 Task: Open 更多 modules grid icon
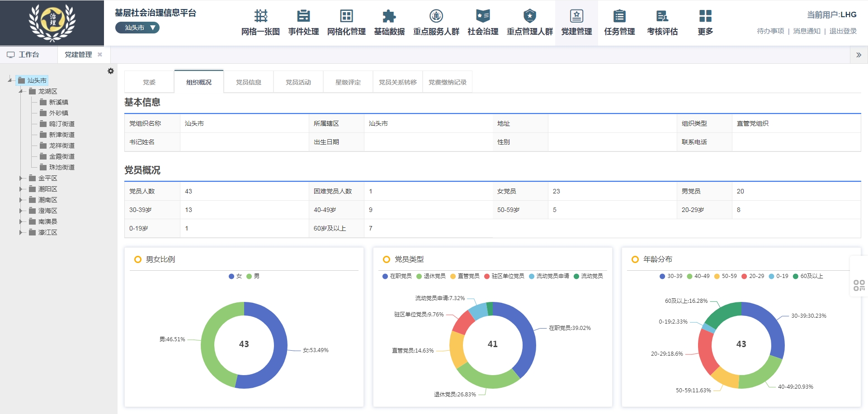click(x=705, y=23)
